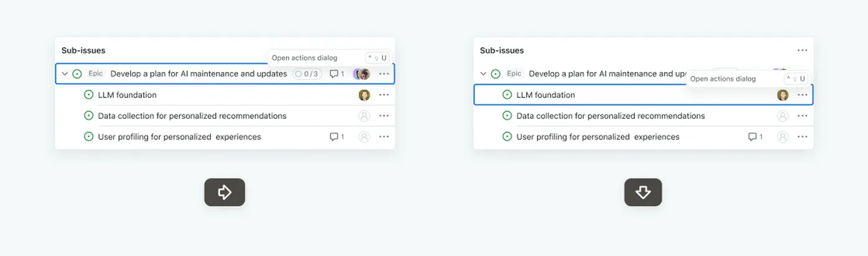
Task: Click the Epic label in left panel
Action: [95, 74]
